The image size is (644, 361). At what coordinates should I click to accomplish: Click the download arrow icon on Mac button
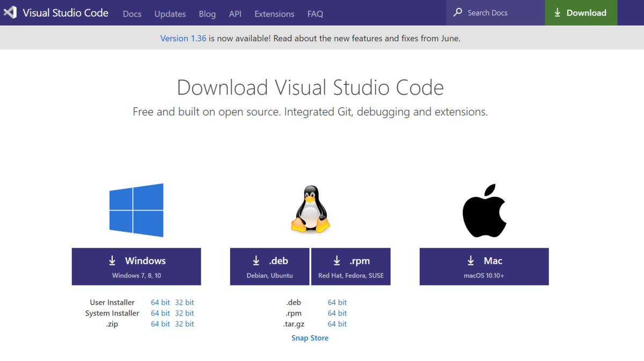[x=471, y=261]
